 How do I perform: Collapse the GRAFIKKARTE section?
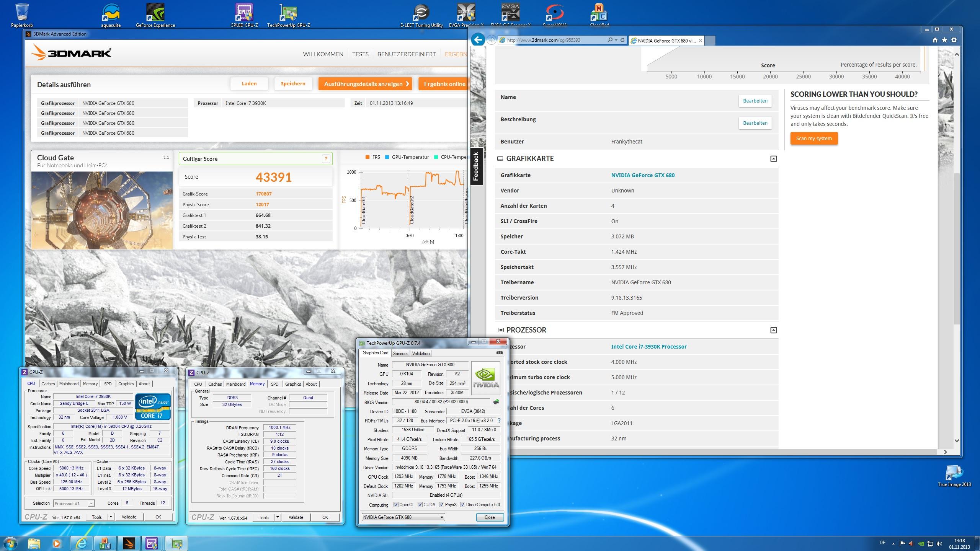tap(773, 159)
